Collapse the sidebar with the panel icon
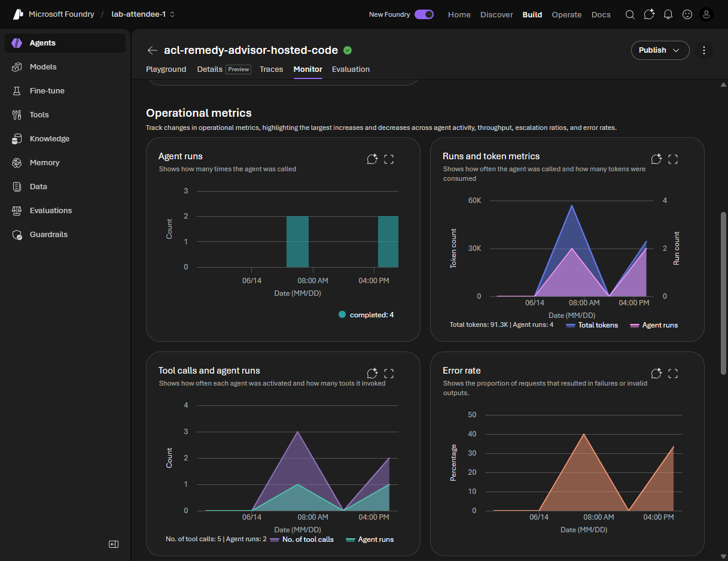 coord(114,544)
